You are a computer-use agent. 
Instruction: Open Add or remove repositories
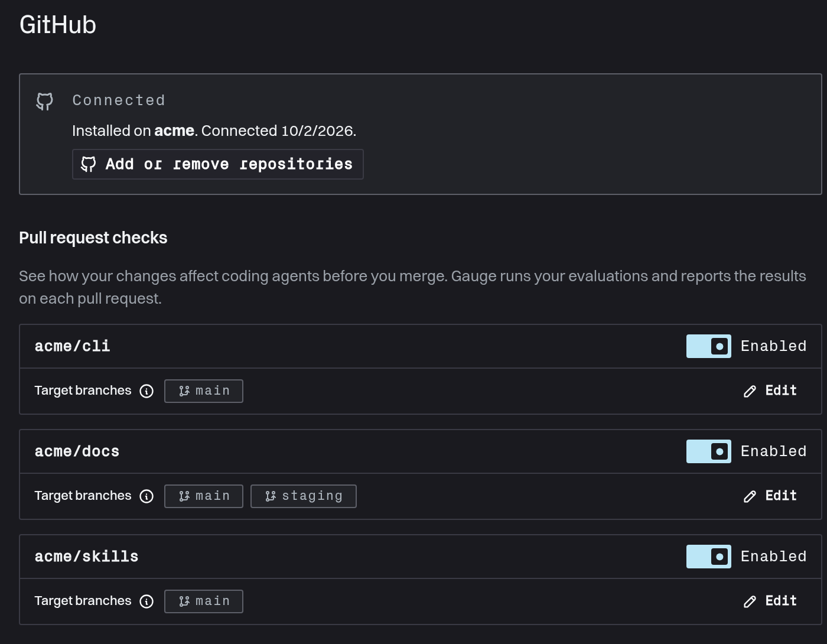click(217, 164)
